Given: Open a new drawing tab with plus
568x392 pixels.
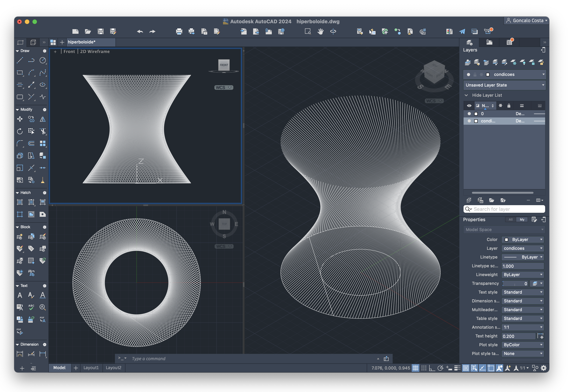Looking at the screenshot, I should click(62, 42).
